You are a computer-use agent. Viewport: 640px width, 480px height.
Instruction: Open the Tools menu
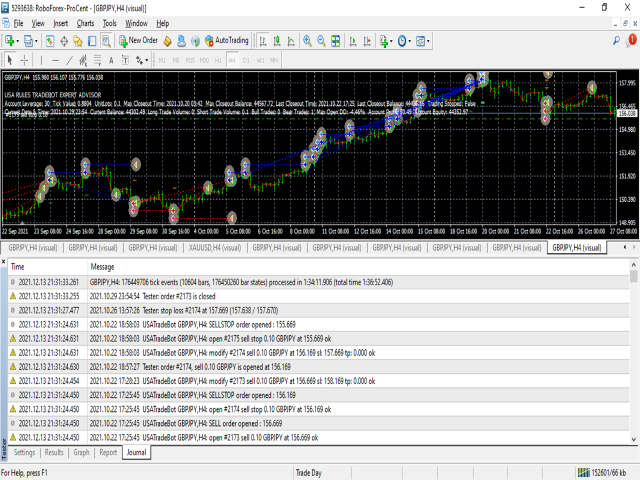pos(109,23)
